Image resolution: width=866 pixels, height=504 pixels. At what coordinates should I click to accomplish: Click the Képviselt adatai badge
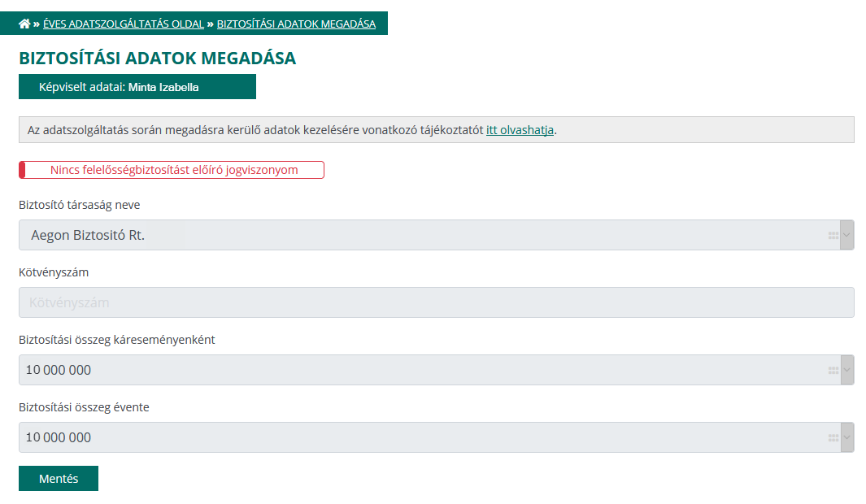[137, 86]
